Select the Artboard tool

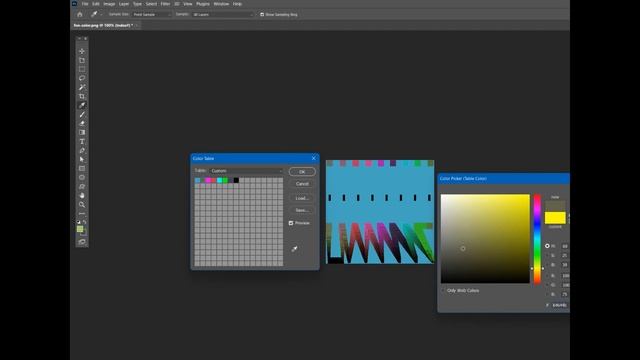click(82, 60)
